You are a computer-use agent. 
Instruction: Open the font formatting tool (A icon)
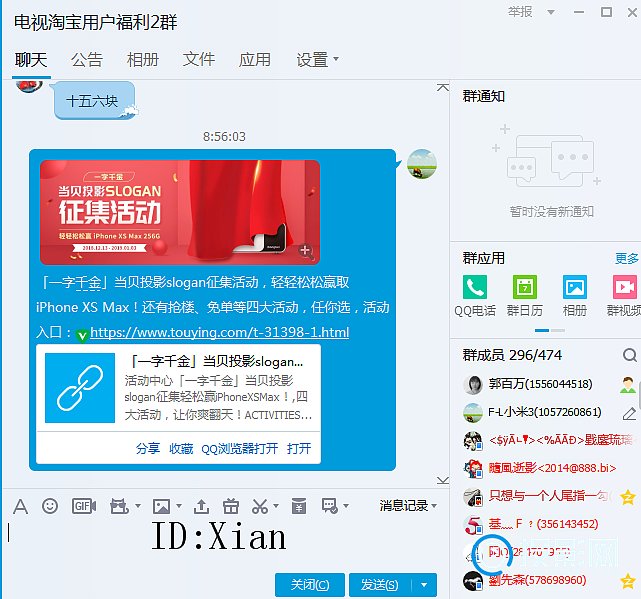click(x=20, y=507)
